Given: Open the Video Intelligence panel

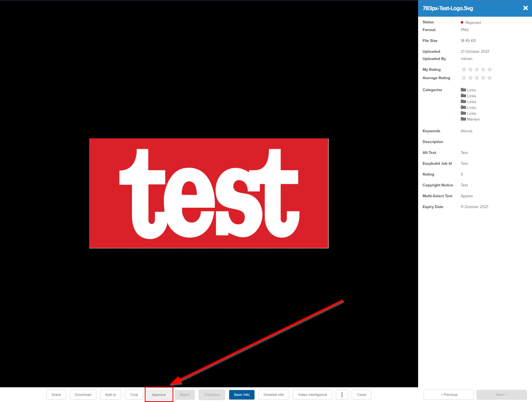Looking at the screenshot, I should 312,394.
